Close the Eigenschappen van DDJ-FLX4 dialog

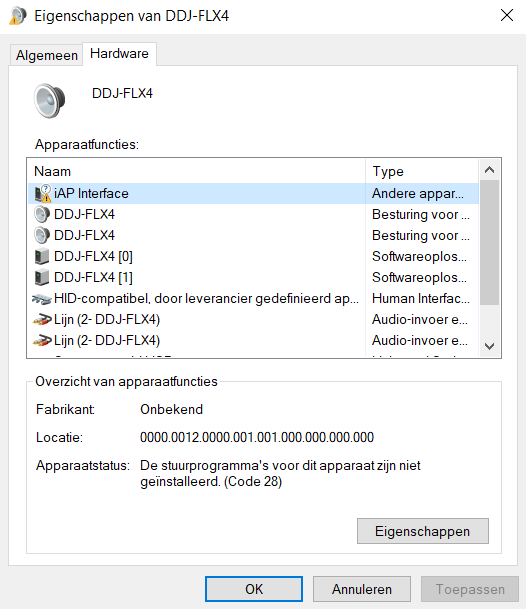click(507, 16)
